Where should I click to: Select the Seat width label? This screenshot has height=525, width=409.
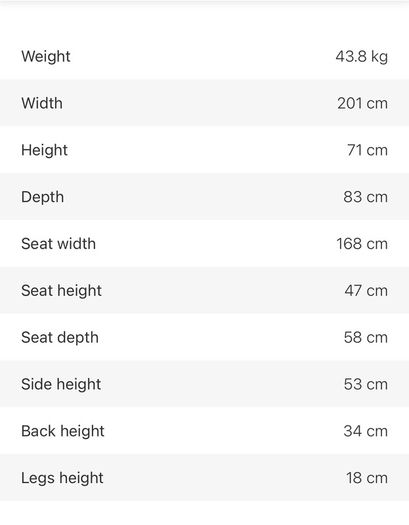point(59,243)
